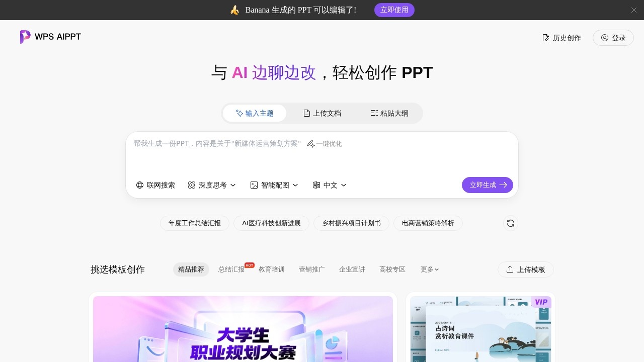Click the 一键优化 optimize icon

point(311,144)
